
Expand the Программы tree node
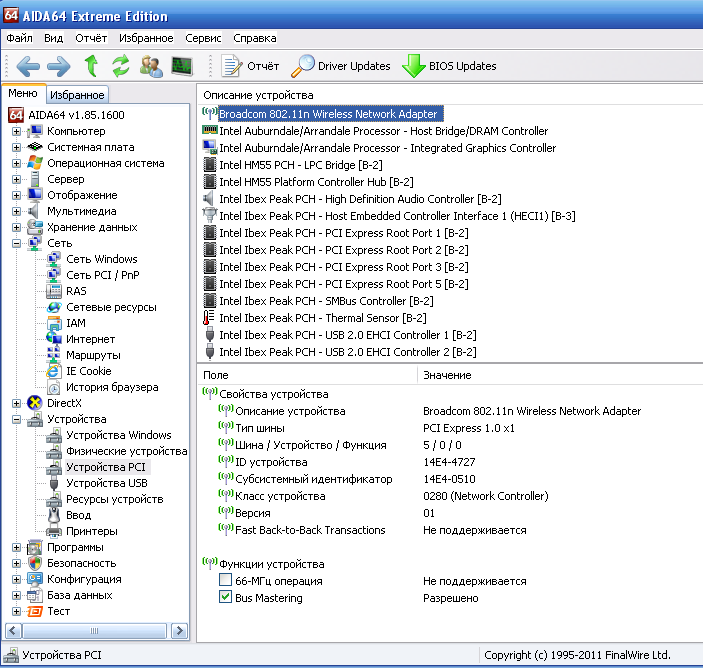[17, 547]
